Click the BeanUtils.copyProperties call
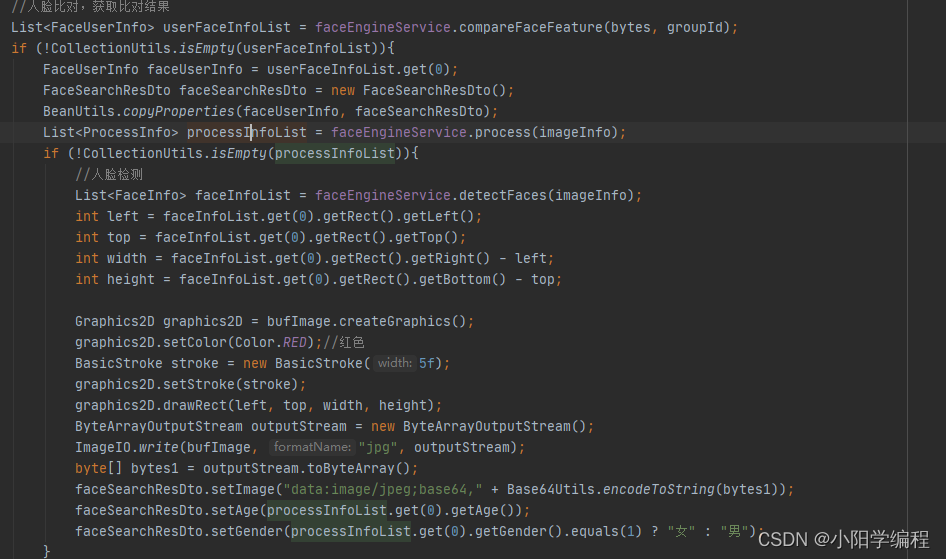Image resolution: width=946 pixels, height=559 pixels. tap(138, 112)
